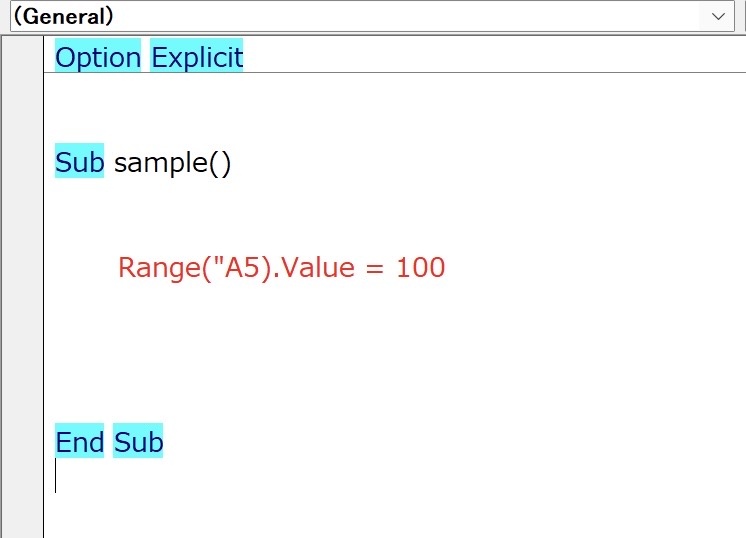Click the margin bar next to Sub sample()
The image size is (746, 538).
[x=23, y=162]
